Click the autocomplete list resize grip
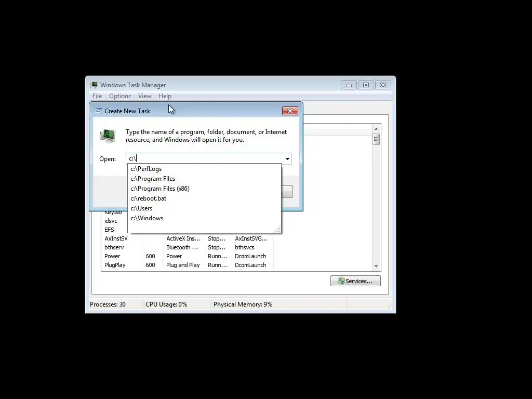 click(x=278, y=230)
